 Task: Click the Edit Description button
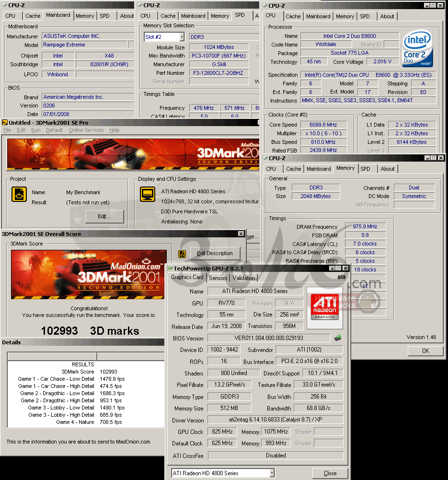pos(215,254)
